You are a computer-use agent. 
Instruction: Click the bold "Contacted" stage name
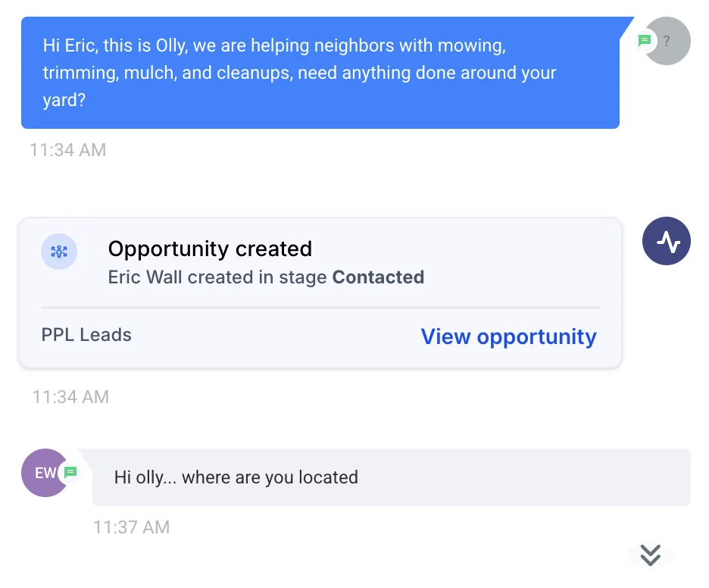coord(378,277)
